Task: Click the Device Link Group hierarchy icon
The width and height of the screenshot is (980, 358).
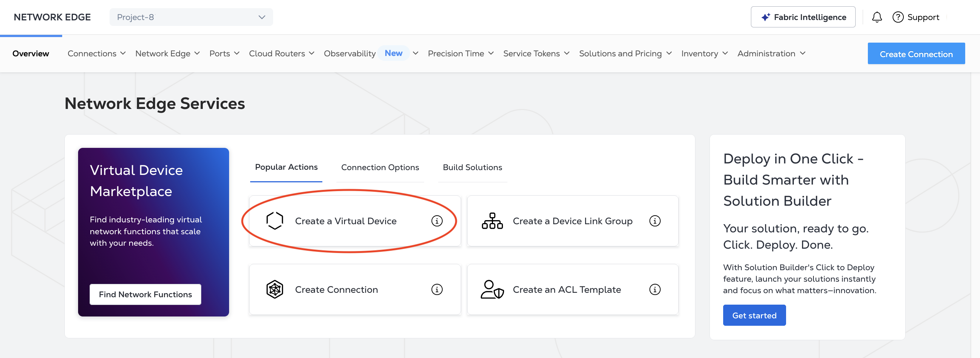Action: pyautogui.click(x=492, y=221)
